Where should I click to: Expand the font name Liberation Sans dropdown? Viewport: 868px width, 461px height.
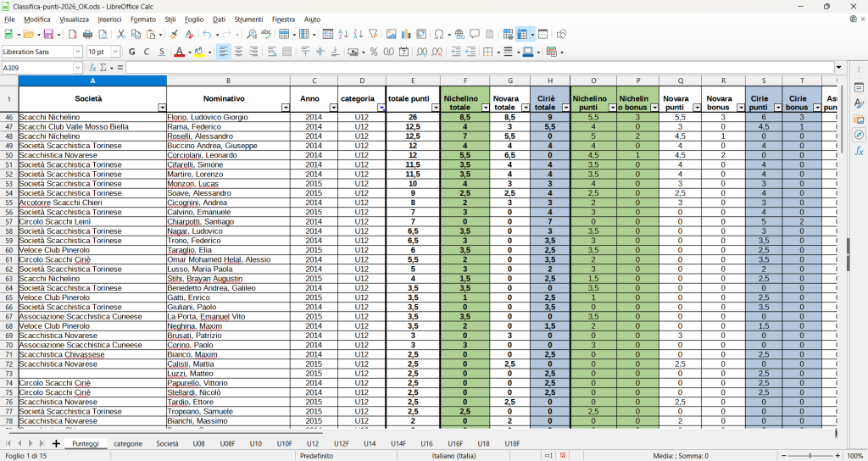click(78, 52)
